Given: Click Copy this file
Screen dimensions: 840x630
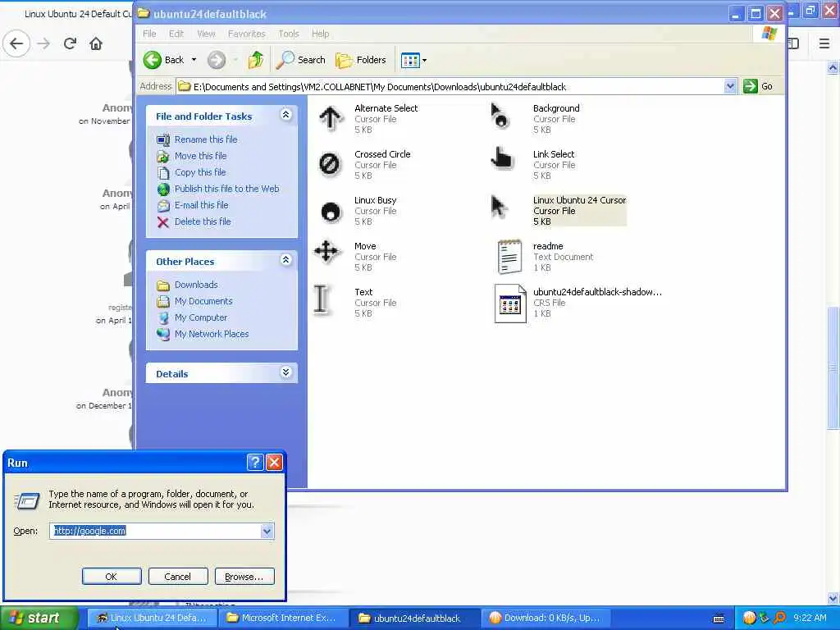Looking at the screenshot, I should (x=200, y=172).
